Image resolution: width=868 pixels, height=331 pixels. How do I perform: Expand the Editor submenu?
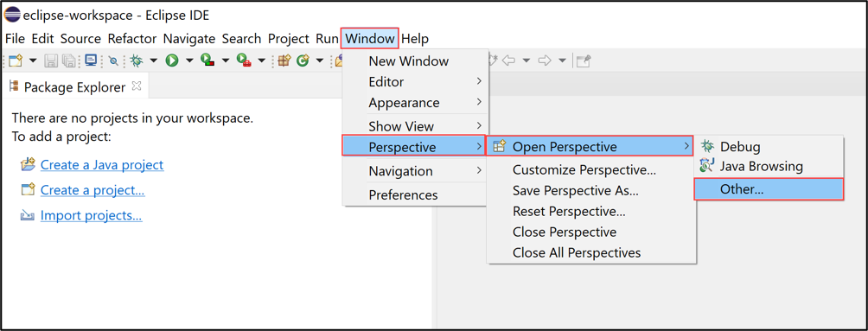point(414,82)
